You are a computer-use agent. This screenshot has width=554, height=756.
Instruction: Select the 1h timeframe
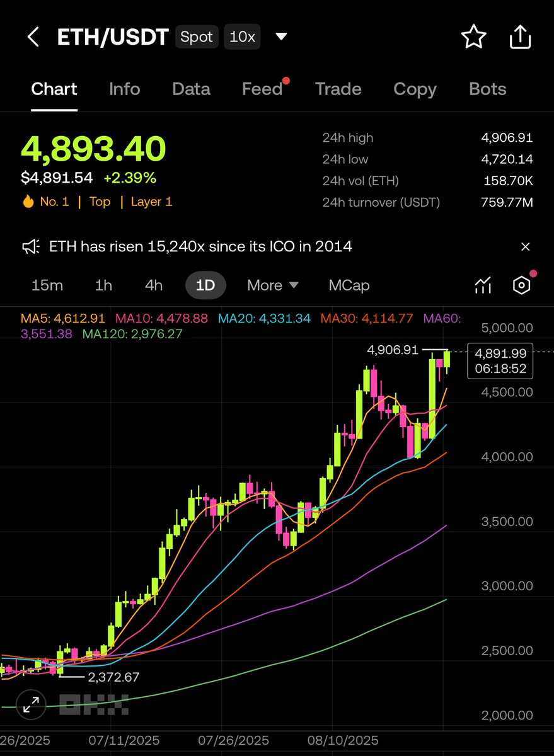103,285
